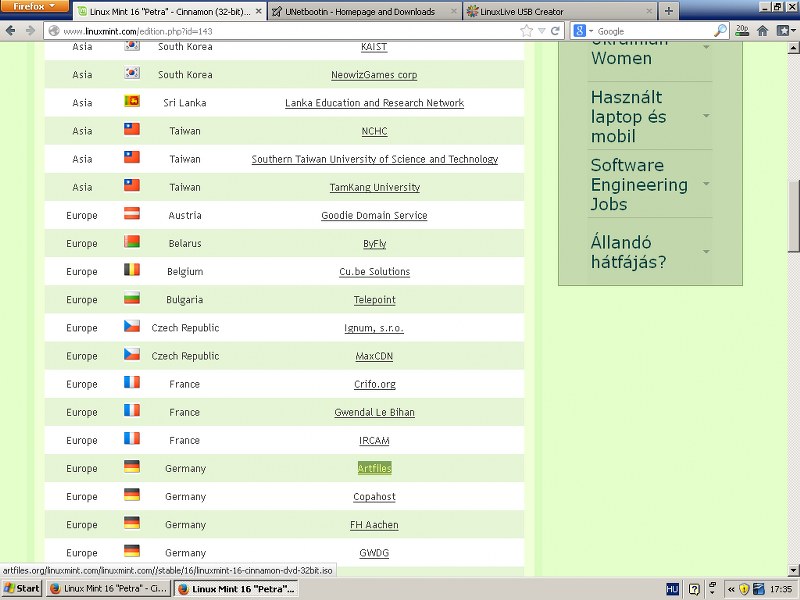
Task: Open the FH Aachen mirror link
Action: 374,525
